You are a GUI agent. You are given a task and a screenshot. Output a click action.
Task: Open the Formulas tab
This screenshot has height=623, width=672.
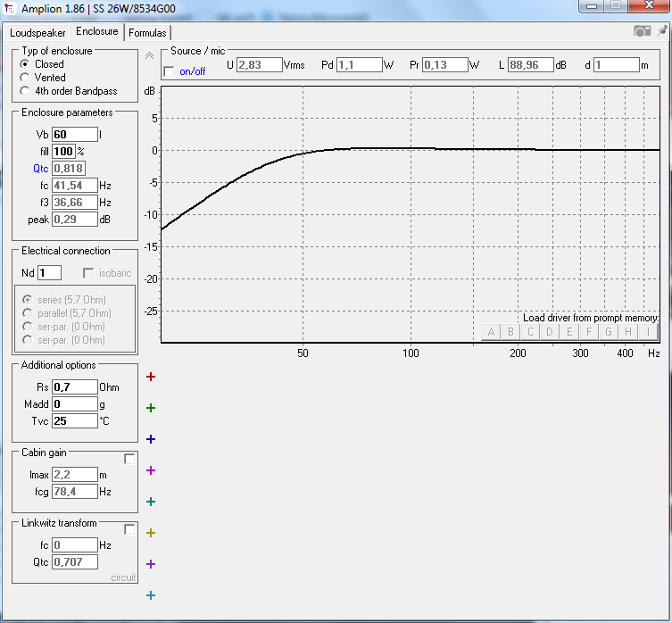pos(147,33)
